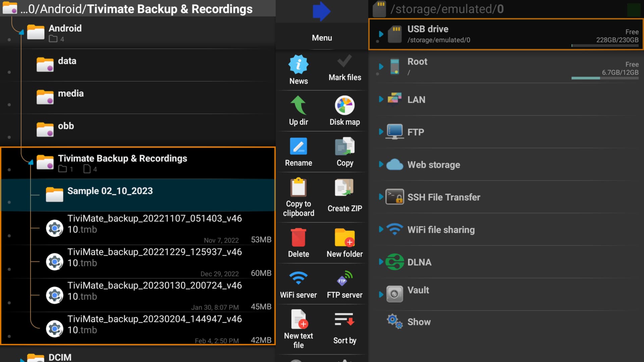
Task: Select the Copy action icon
Action: (x=344, y=146)
